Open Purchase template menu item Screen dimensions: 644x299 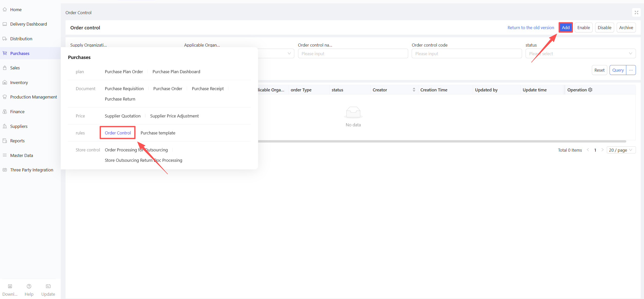pos(158,133)
